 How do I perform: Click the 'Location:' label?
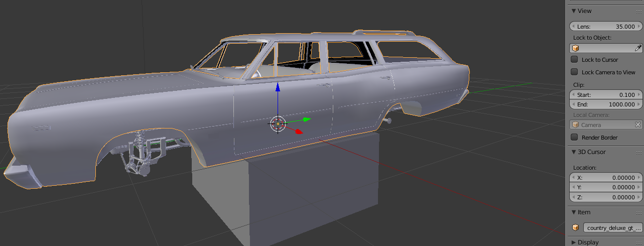[585, 168]
